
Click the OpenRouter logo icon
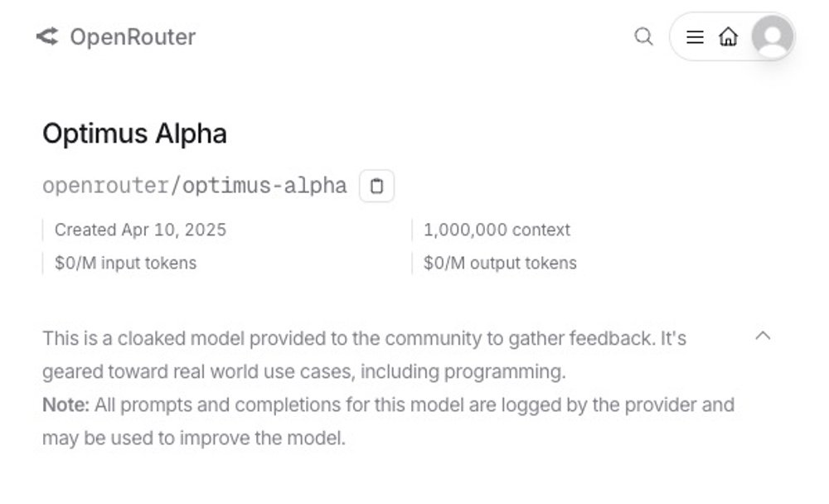tap(47, 36)
